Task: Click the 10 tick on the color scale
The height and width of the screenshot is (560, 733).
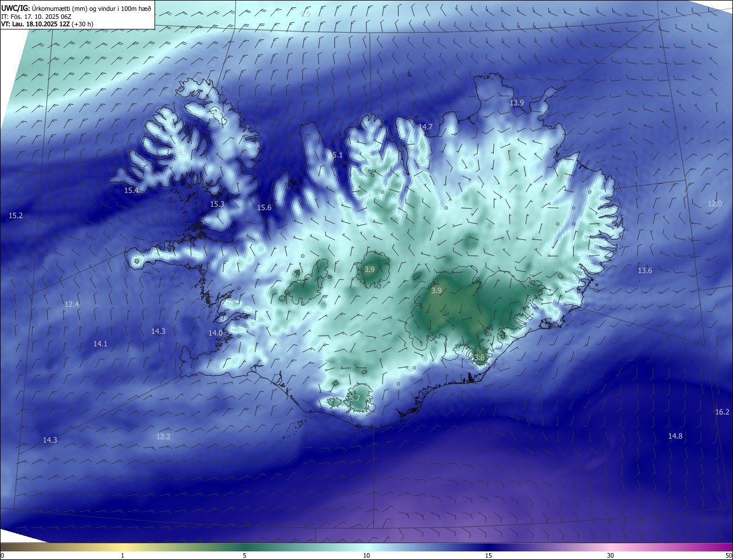Action: 366,555
